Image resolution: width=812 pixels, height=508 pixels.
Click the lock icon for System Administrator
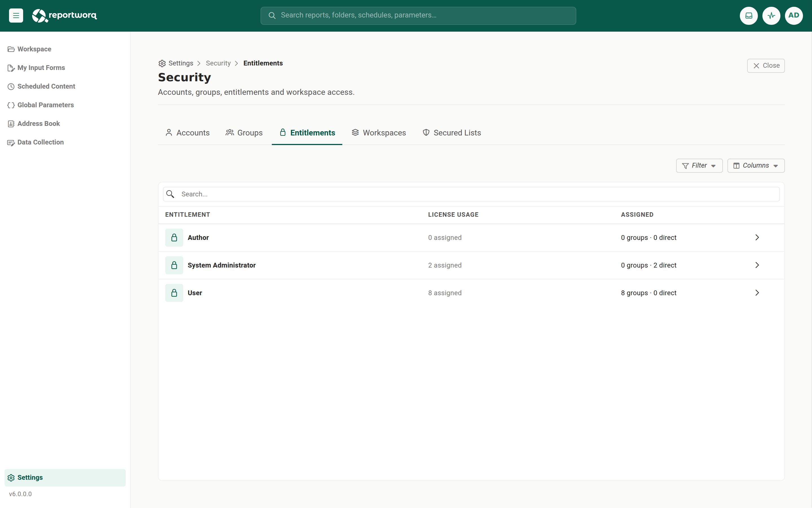tap(174, 265)
